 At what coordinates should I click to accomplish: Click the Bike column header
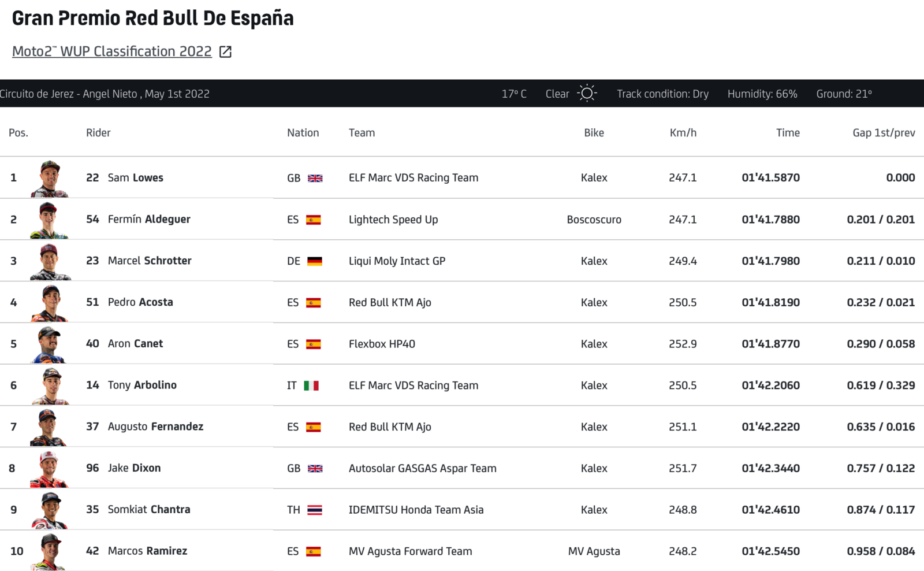pyautogui.click(x=594, y=132)
